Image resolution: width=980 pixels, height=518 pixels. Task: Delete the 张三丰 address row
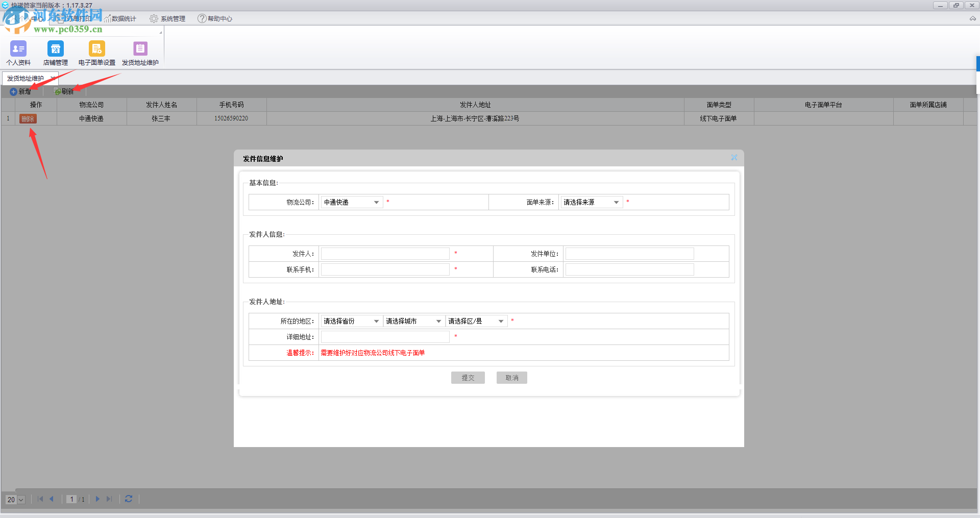point(28,119)
